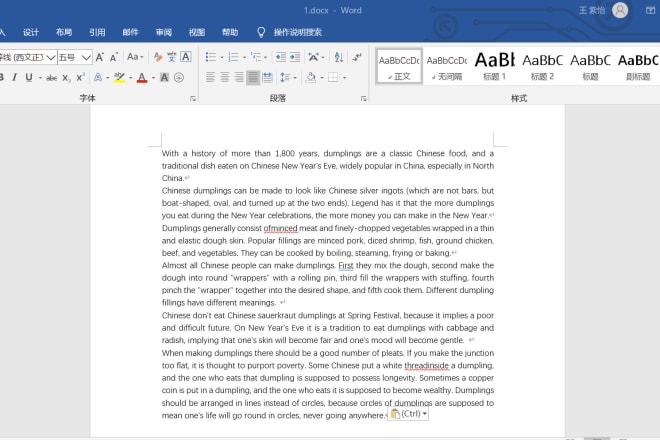This screenshot has height=440, width=660.
Task: Open the 设计 tab
Action: point(31,32)
